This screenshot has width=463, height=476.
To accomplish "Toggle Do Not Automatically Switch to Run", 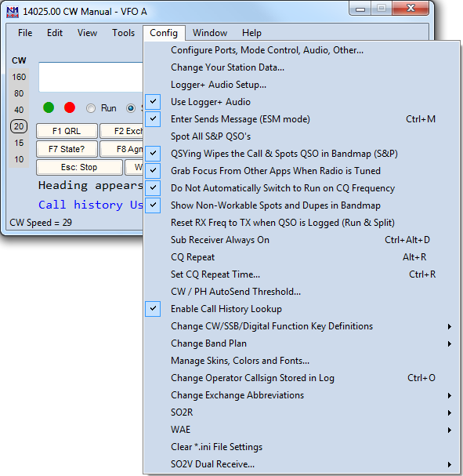I will click(x=153, y=188).
